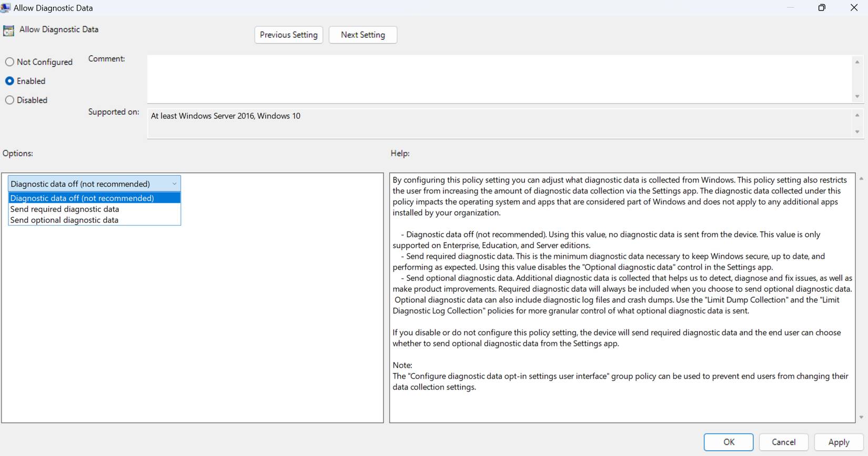868x456 pixels.
Task: Click the title bar application icon
Action: pos(5,8)
